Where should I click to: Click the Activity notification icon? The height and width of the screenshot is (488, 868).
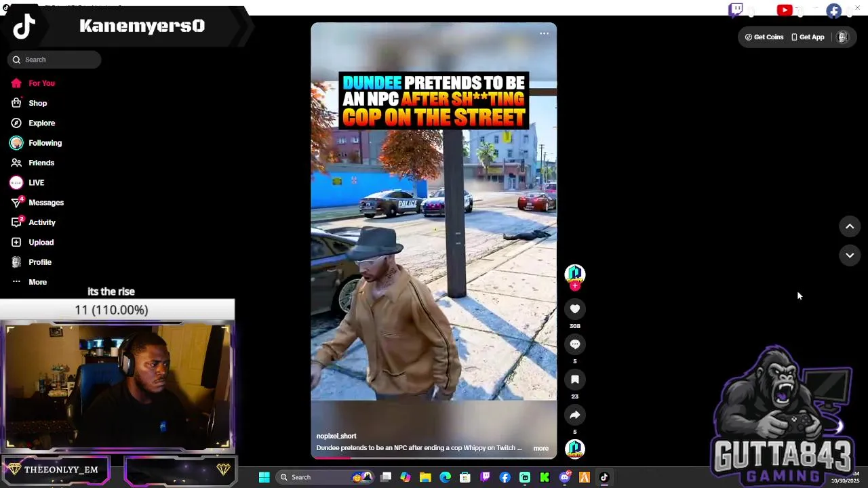[x=16, y=222]
